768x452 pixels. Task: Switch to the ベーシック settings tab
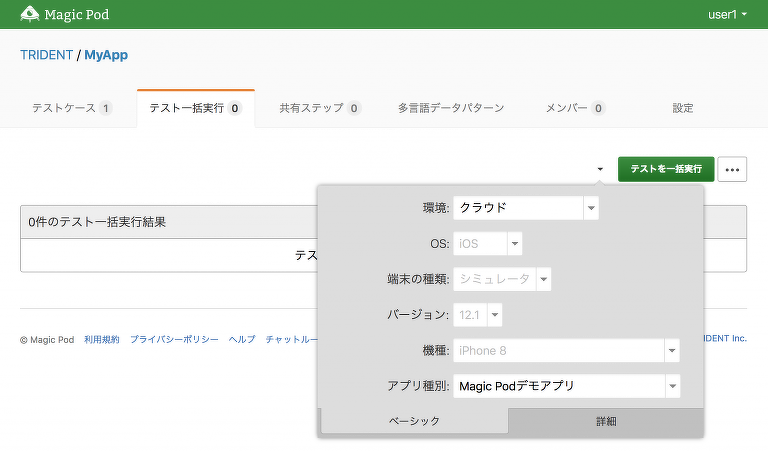(x=414, y=421)
